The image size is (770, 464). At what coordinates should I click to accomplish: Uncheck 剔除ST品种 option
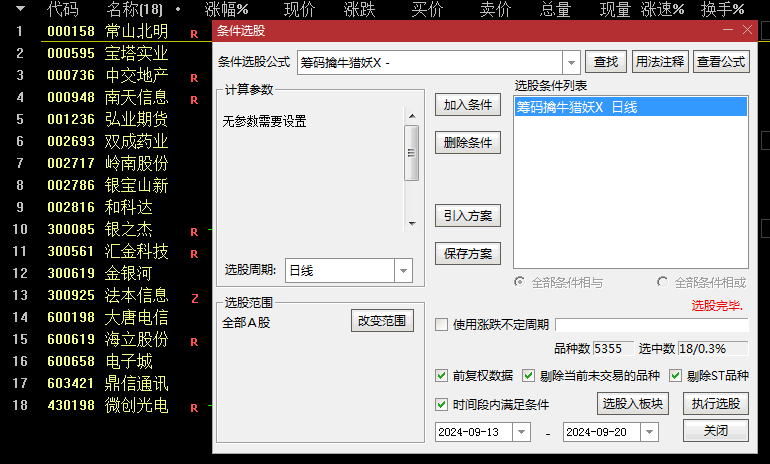(676, 376)
